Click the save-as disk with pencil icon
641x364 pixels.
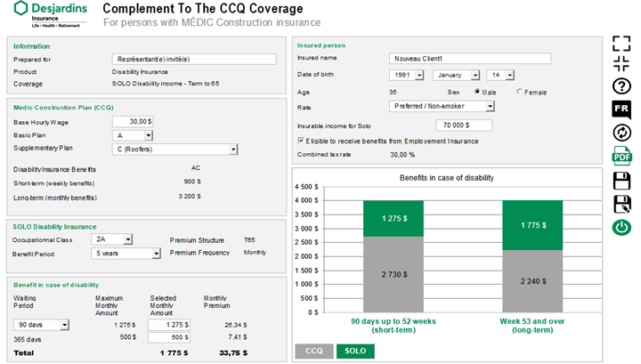621,204
